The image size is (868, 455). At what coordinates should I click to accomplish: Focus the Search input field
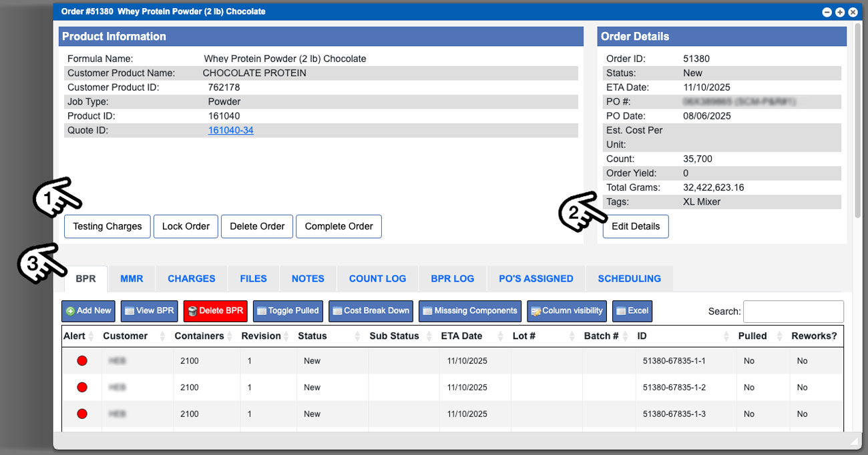click(x=793, y=312)
